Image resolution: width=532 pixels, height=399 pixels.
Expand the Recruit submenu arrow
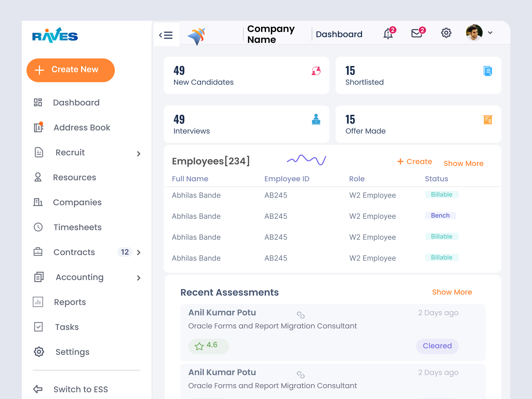click(x=139, y=154)
